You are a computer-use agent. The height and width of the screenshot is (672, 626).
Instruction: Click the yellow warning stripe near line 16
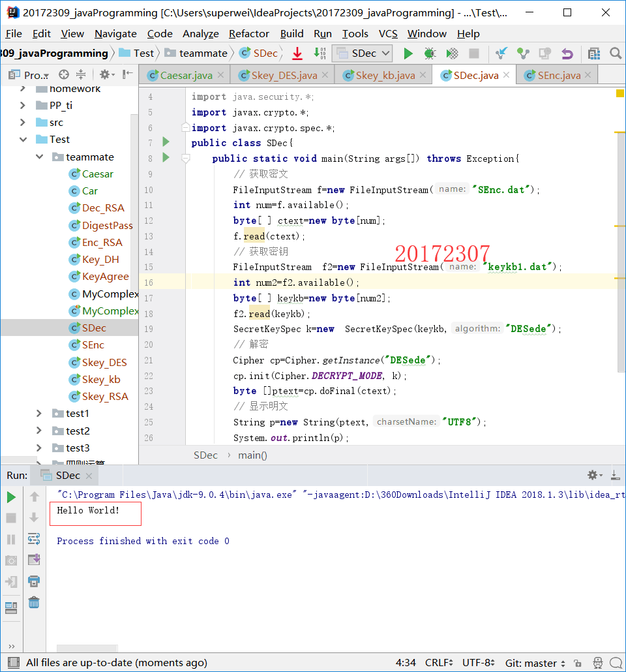click(x=619, y=278)
